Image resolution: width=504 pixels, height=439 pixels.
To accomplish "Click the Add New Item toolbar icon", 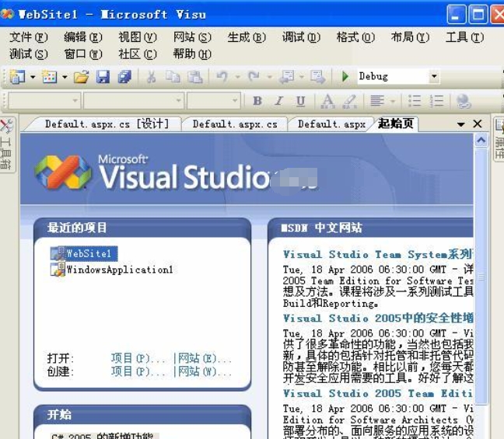I will 50,77.
